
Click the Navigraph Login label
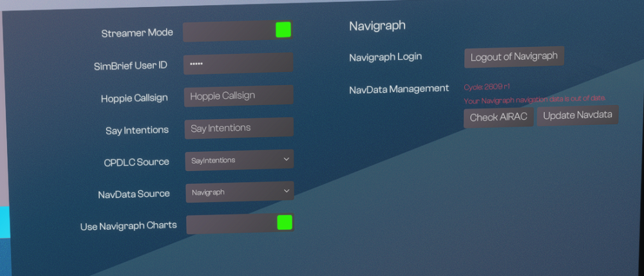click(386, 57)
